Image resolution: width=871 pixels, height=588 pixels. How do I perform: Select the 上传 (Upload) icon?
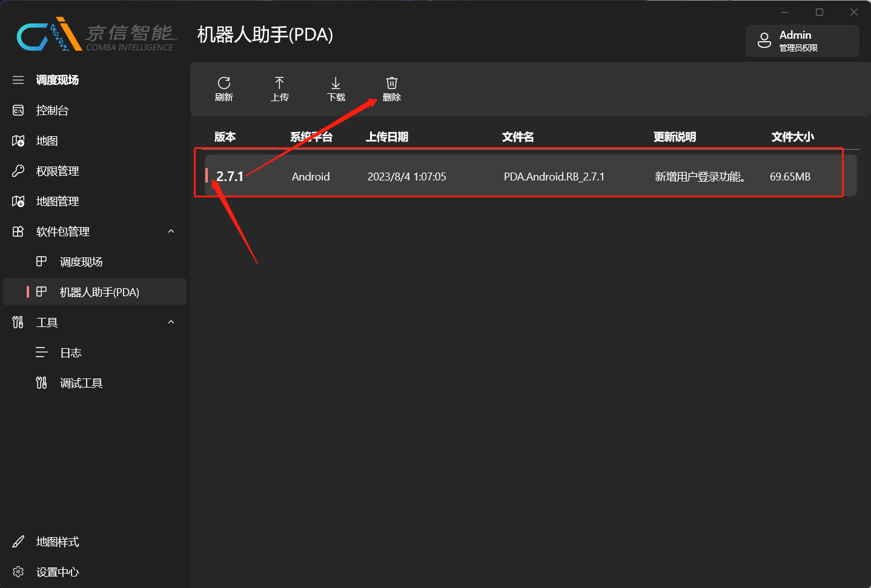click(x=280, y=88)
